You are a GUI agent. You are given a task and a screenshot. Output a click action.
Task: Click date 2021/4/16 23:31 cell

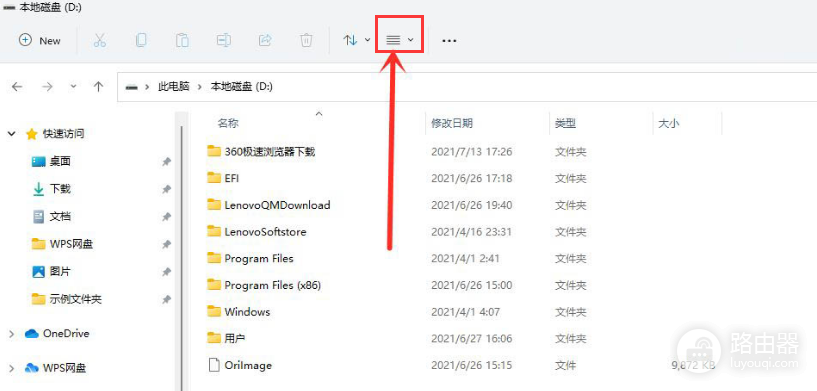pos(472,231)
